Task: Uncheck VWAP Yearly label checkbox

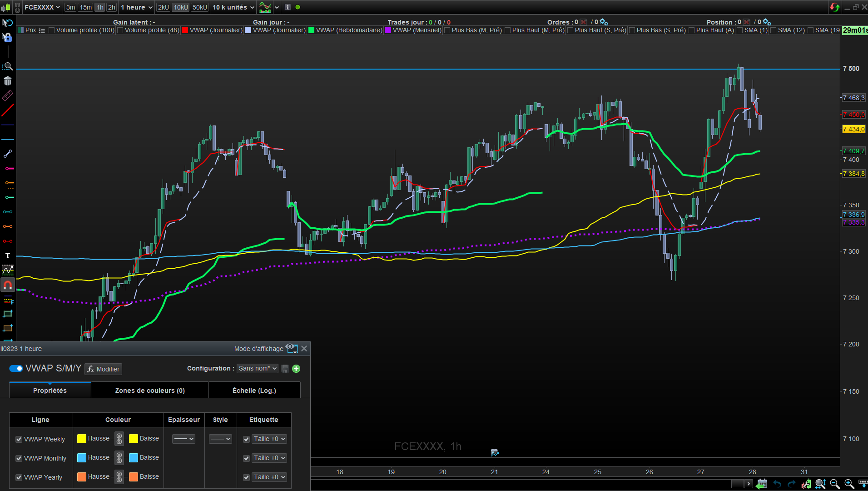Action: pos(246,477)
